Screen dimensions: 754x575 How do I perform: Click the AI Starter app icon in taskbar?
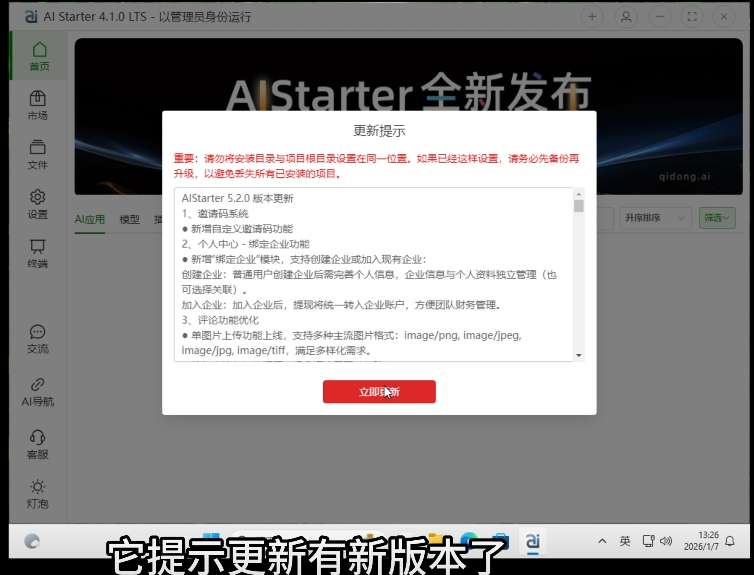[532, 541]
